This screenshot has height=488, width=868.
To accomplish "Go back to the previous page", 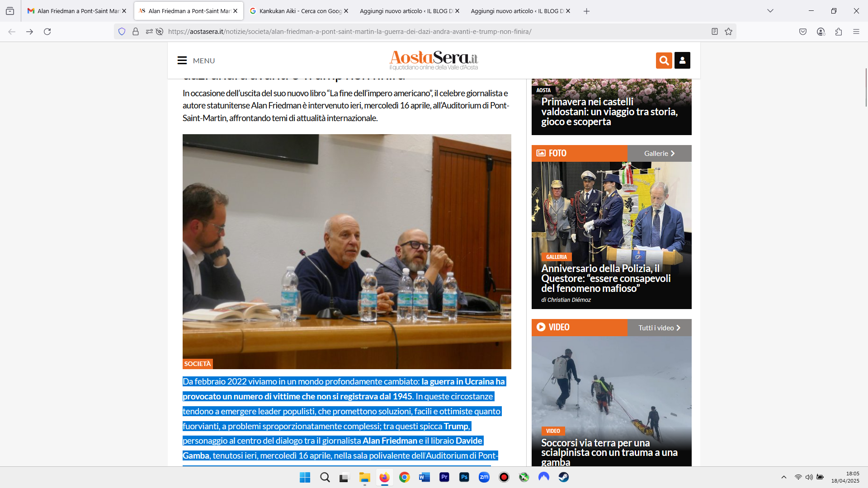I will (12, 32).
